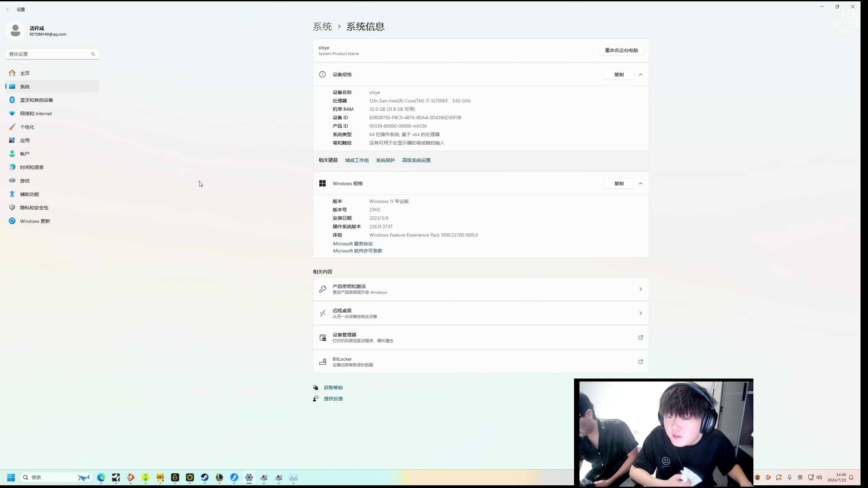Open 获取帮助 link

(x=333, y=388)
